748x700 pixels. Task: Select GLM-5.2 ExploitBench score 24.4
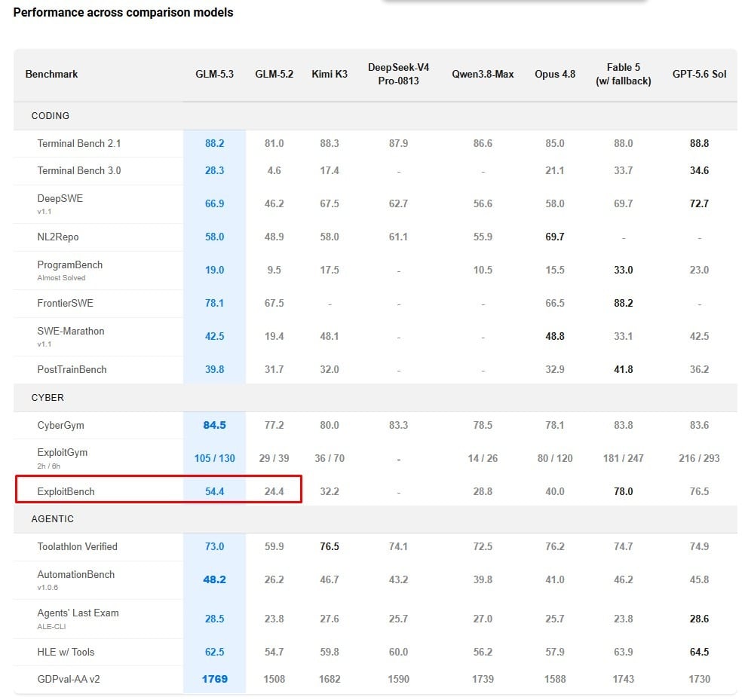point(274,491)
